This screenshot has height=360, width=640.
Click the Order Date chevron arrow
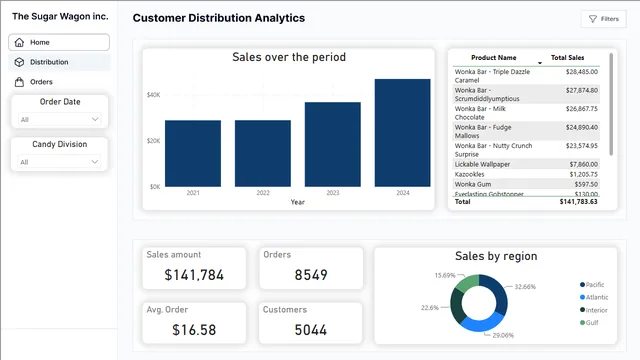95,119
